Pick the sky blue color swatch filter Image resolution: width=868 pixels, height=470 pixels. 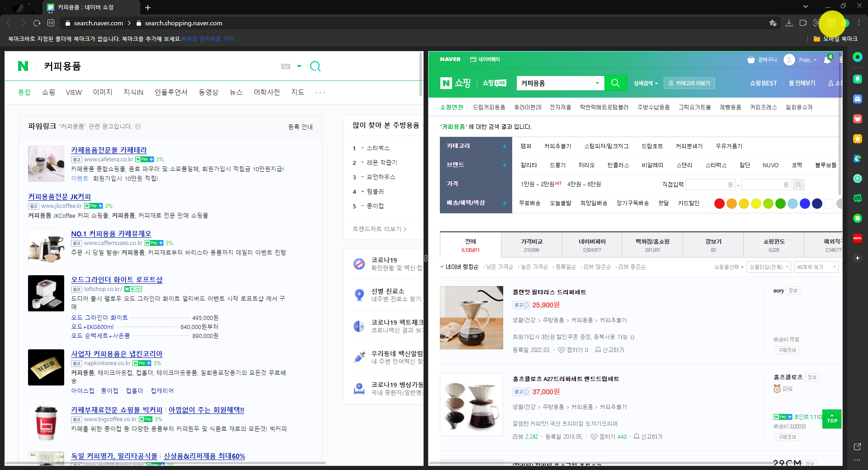[793, 204]
